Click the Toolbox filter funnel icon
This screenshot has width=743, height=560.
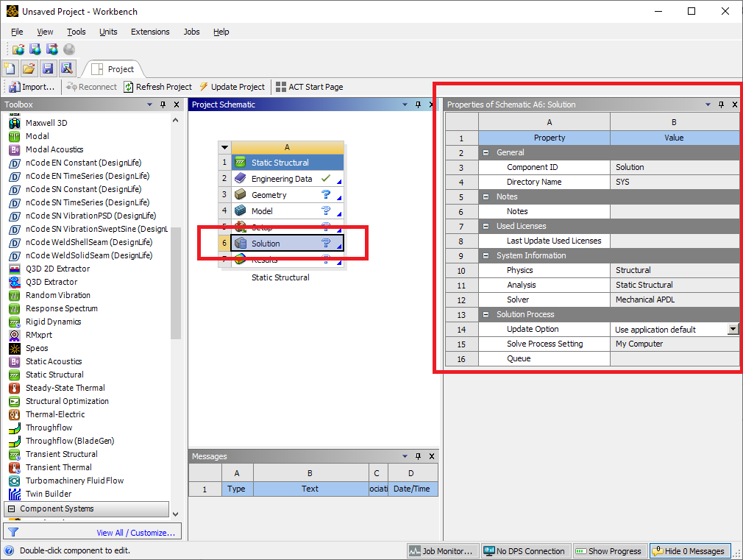tap(13, 532)
